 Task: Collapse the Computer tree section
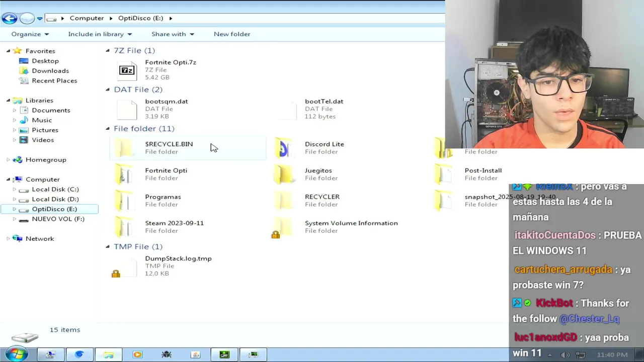pyautogui.click(x=8, y=179)
